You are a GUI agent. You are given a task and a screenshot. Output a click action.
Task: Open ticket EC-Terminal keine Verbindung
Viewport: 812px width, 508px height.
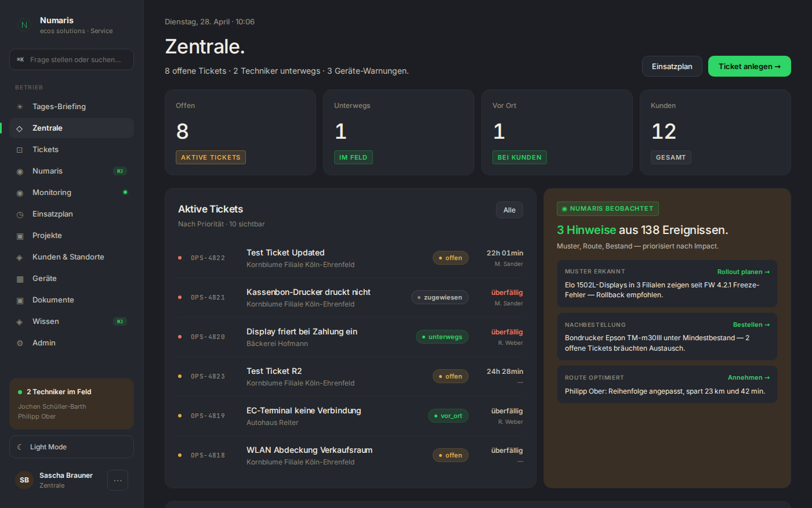pyautogui.click(x=350, y=416)
